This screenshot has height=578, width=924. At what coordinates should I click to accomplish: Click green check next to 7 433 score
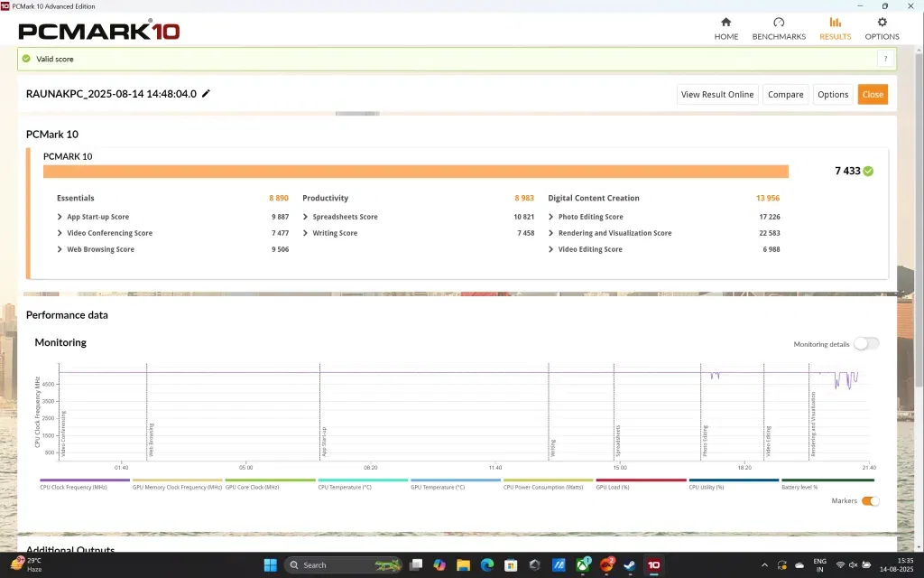point(868,171)
